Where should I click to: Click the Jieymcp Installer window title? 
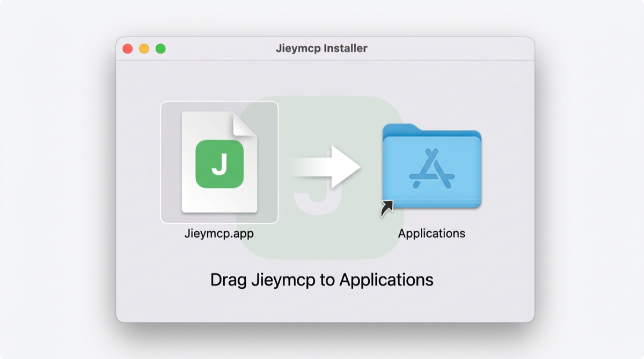point(321,48)
